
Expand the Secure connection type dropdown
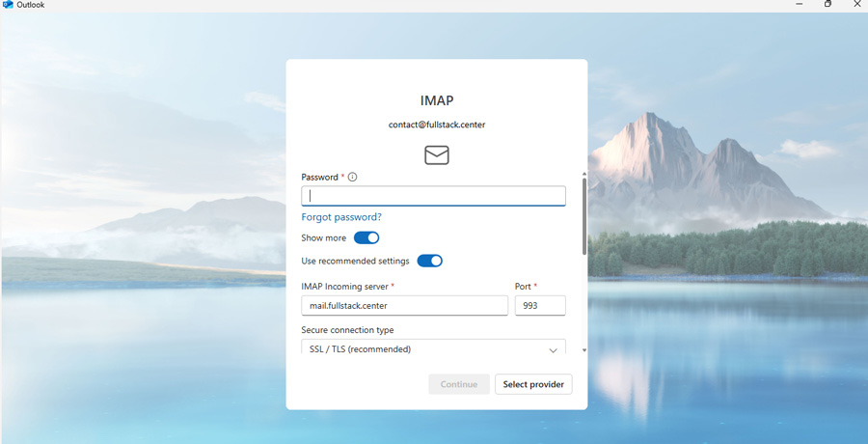(433, 348)
